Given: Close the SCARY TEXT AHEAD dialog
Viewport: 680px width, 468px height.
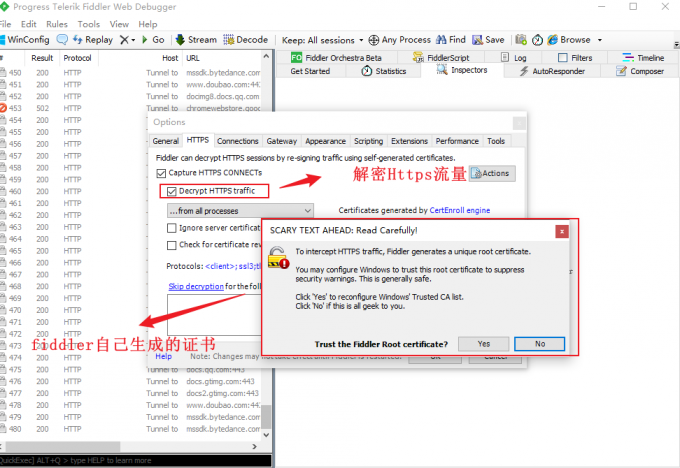Looking at the screenshot, I should (x=562, y=232).
